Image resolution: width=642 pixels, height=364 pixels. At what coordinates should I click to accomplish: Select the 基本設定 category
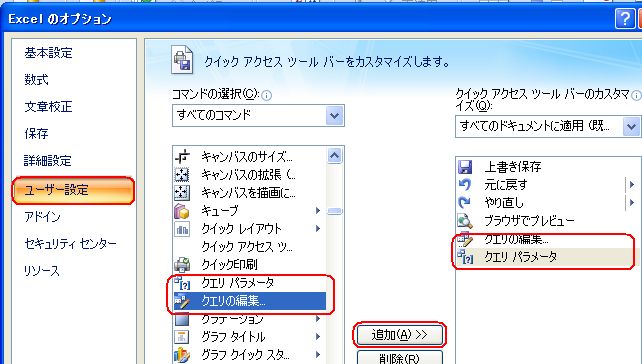(x=48, y=53)
